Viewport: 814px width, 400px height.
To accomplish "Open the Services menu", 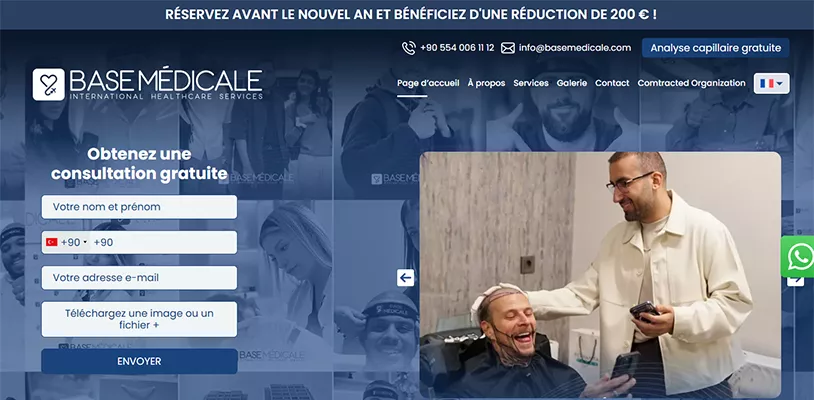I will [531, 83].
